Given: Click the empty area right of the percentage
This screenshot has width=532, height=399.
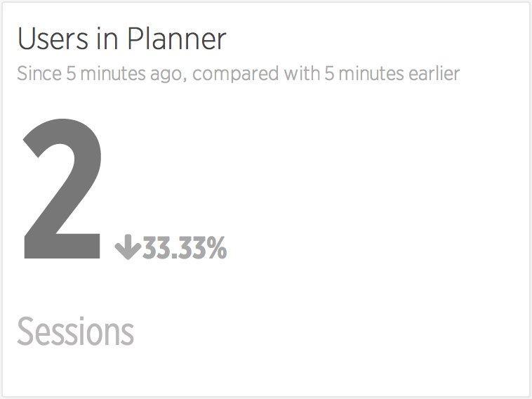Looking at the screenshot, I should tap(373, 248).
